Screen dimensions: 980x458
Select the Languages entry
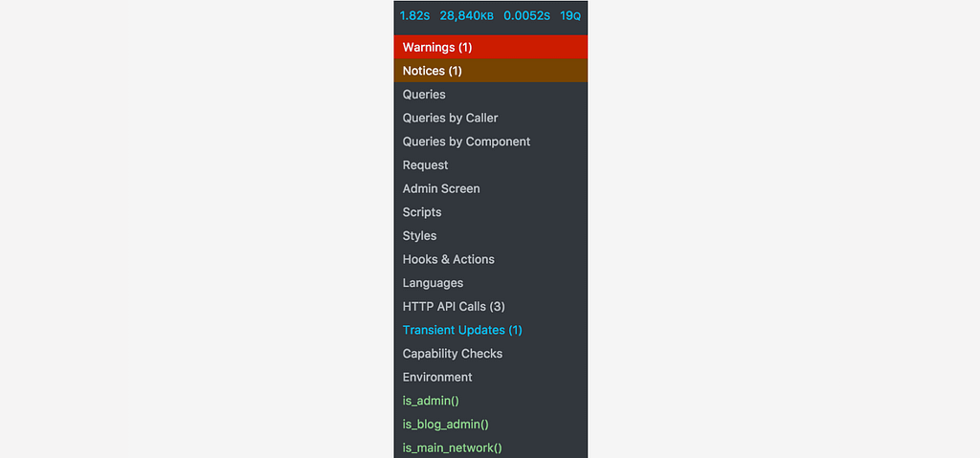(x=491, y=283)
